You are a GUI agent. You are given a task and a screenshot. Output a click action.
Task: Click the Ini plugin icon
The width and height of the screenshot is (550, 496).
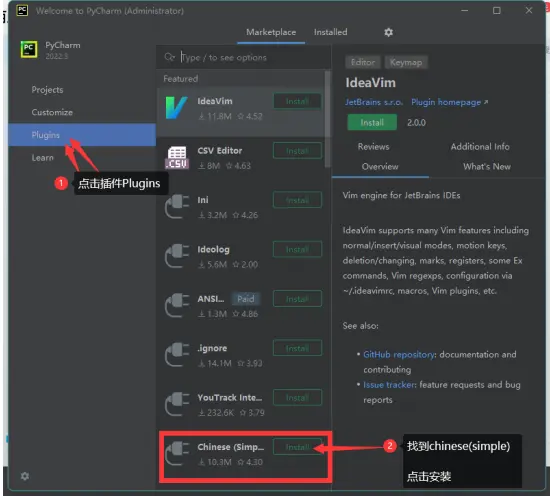[177, 207]
